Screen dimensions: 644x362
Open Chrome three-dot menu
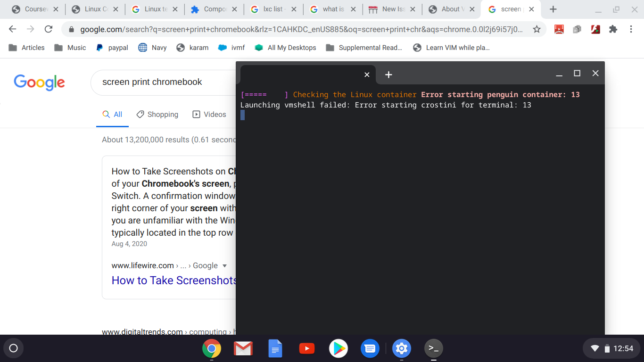point(631,29)
